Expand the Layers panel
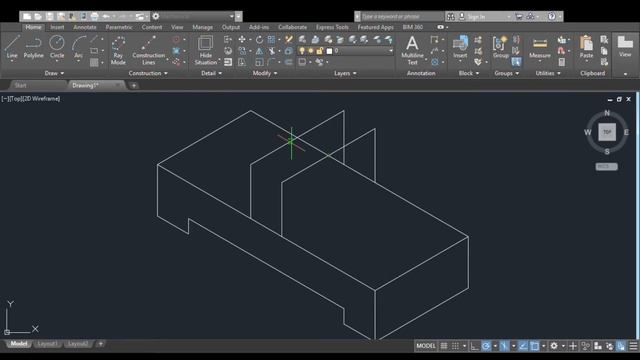This screenshot has height=360, width=640. [x=345, y=73]
